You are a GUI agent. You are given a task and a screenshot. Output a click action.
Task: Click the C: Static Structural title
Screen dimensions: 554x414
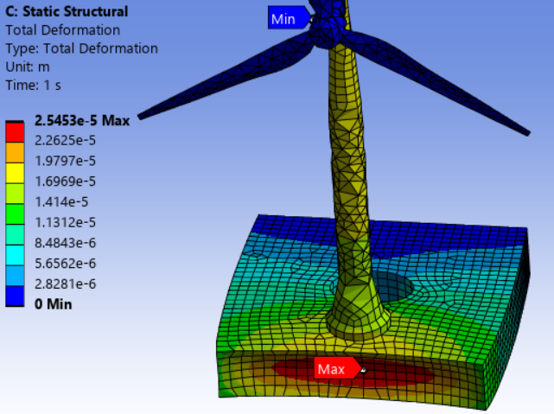tap(66, 12)
